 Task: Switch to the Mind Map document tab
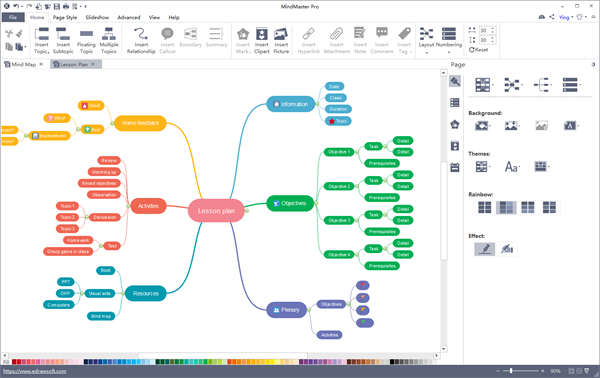click(23, 64)
